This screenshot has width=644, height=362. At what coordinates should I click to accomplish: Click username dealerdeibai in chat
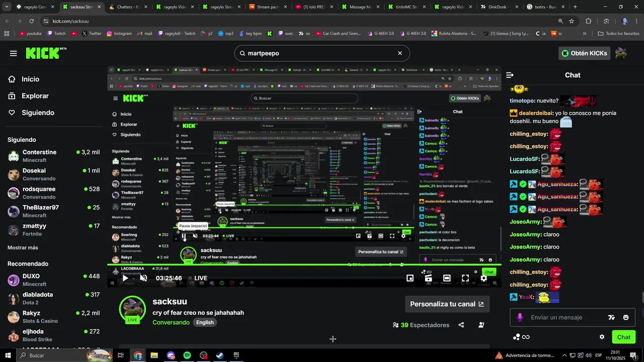536,113
